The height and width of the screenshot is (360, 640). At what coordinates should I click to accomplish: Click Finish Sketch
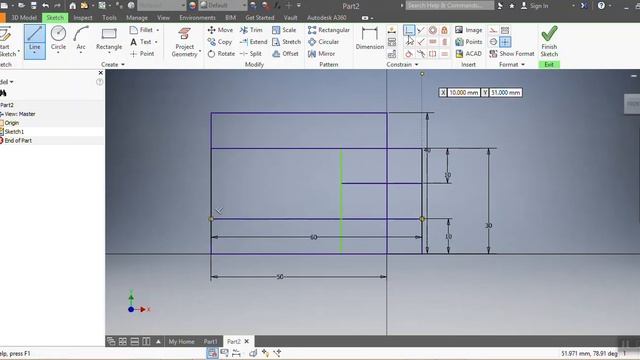(549, 42)
